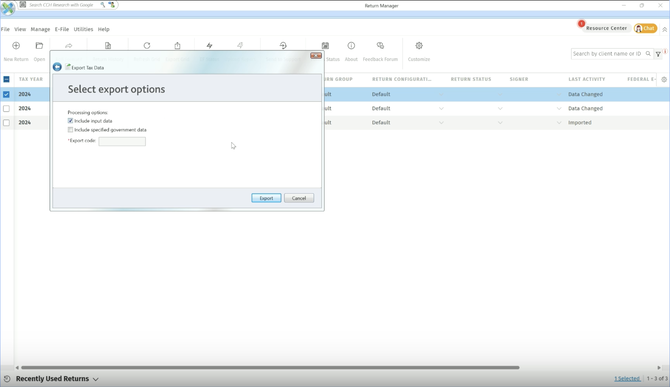The height and width of the screenshot is (387, 670).
Task: Start a Chat session
Action: coord(645,28)
